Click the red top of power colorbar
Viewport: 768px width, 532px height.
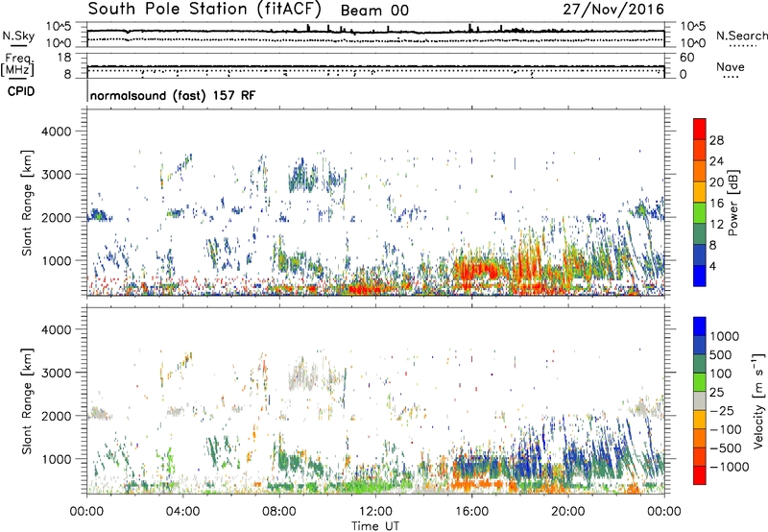pos(700,130)
